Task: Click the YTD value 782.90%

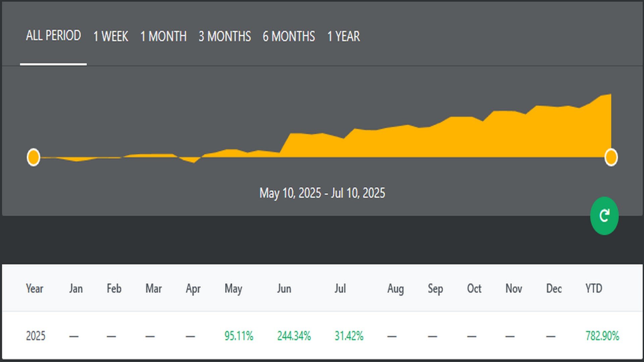Action: tap(602, 336)
